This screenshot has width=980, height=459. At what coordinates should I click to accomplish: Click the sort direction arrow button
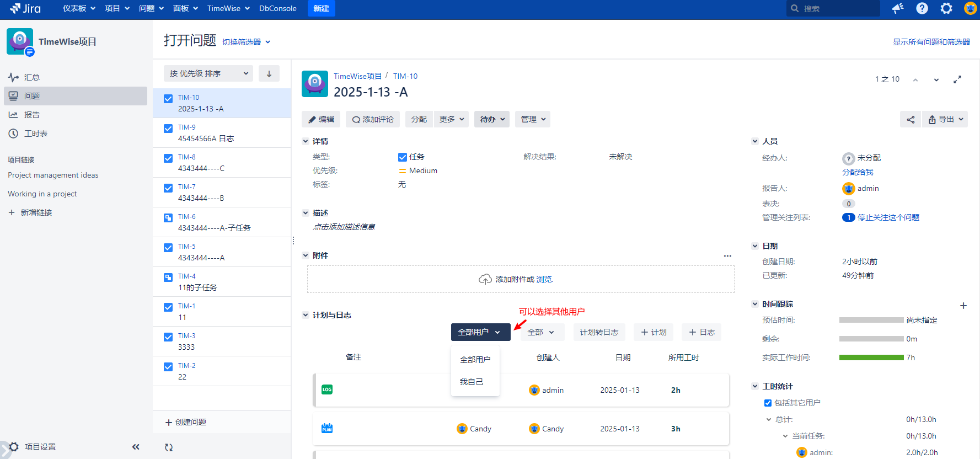click(269, 73)
